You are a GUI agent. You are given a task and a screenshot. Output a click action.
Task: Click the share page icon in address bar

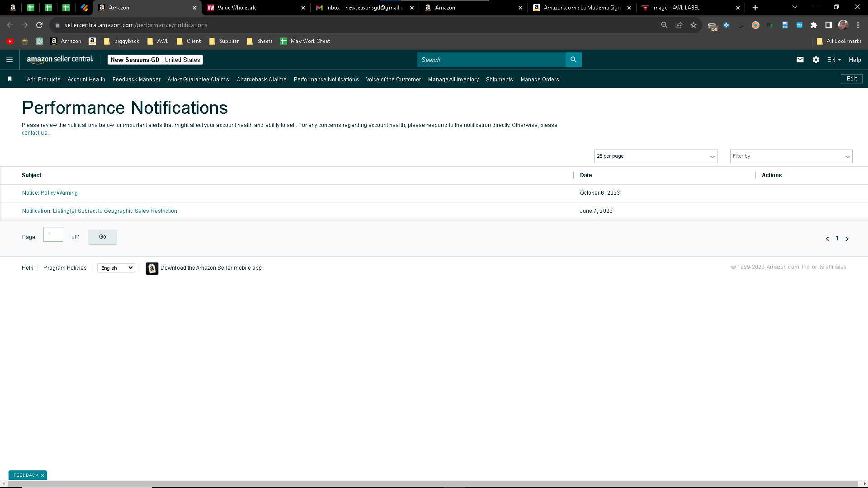click(x=679, y=25)
